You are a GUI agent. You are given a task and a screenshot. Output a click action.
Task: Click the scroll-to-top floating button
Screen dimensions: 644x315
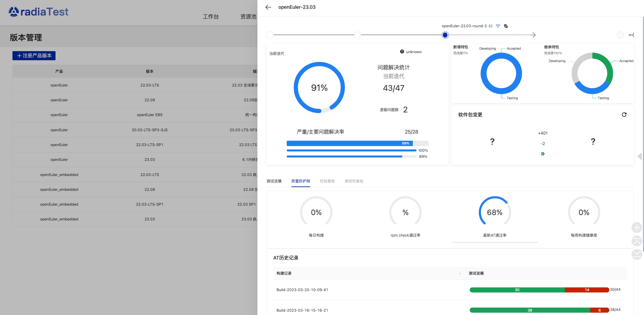[x=637, y=241]
